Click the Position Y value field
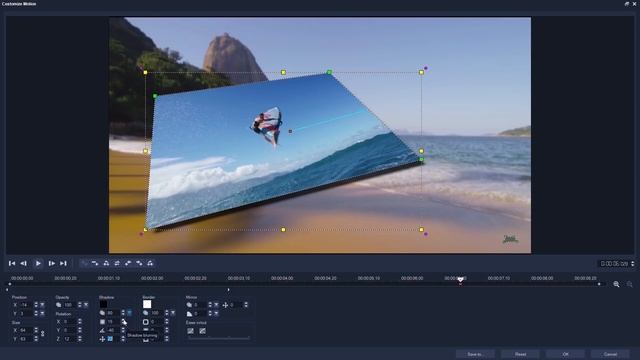The height and width of the screenshot is (360, 640). point(26,313)
